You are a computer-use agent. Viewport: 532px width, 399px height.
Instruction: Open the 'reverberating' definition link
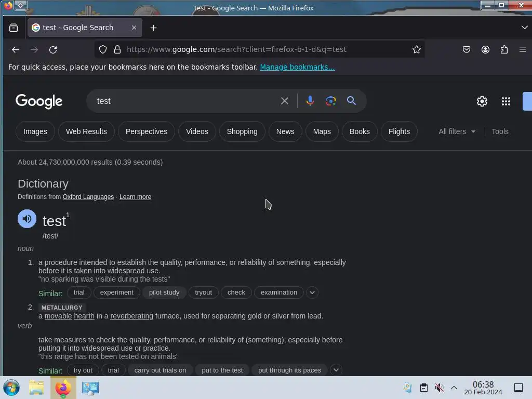(x=131, y=316)
